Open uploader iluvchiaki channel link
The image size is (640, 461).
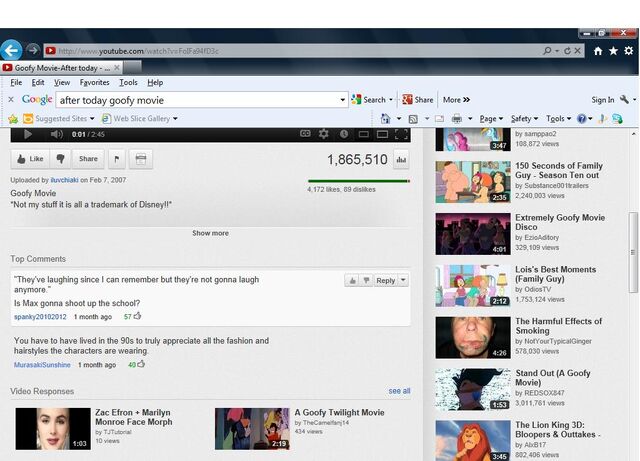point(64,180)
